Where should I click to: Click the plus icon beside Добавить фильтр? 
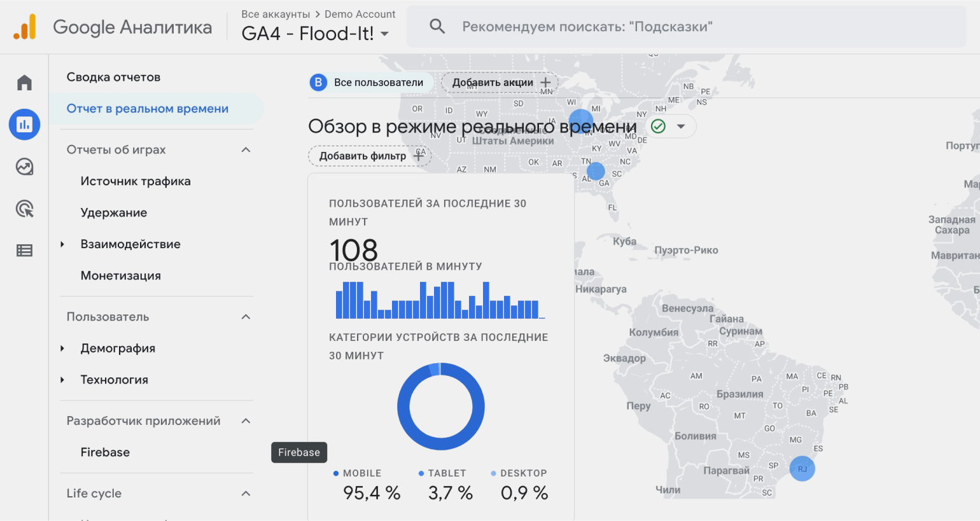click(419, 156)
